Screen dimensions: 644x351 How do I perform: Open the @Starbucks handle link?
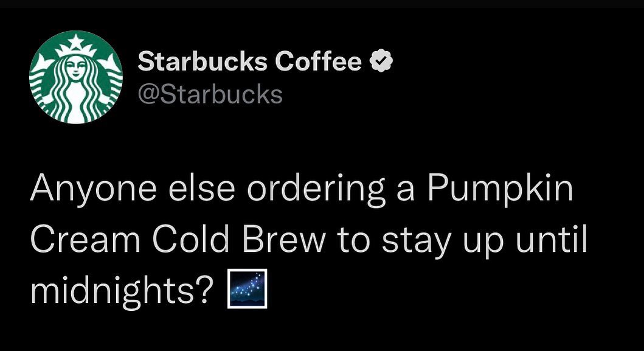(210, 94)
